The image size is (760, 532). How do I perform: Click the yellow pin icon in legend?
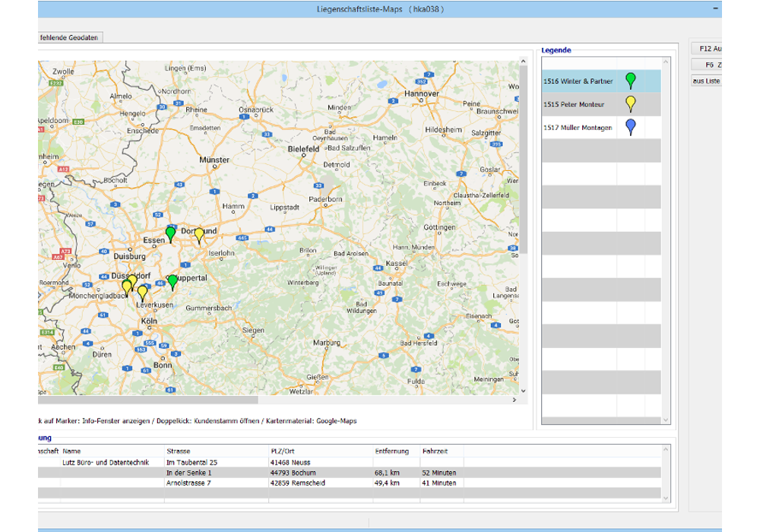(630, 104)
